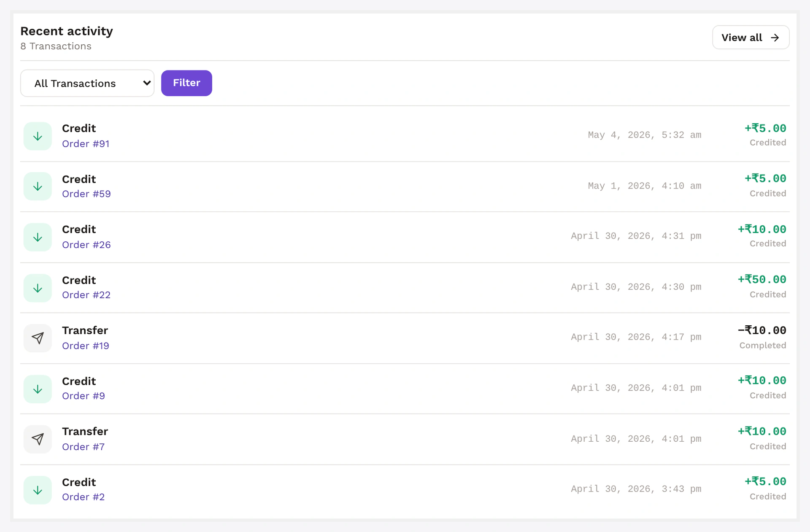Image resolution: width=810 pixels, height=532 pixels.
Task: Select the date April 30, 2026, 4:17 pm
Action: pyautogui.click(x=636, y=337)
